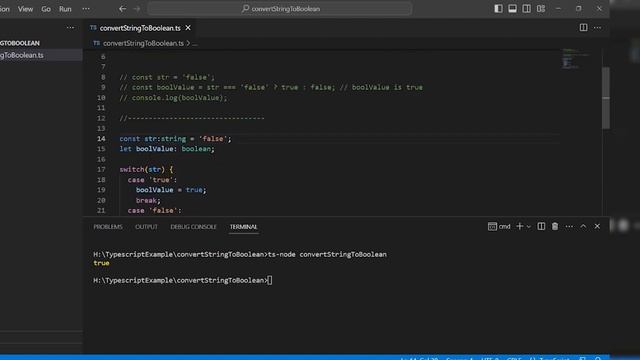Click the 'true' output in terminal
Screen dimensions: 640x360
coord(101,263)
